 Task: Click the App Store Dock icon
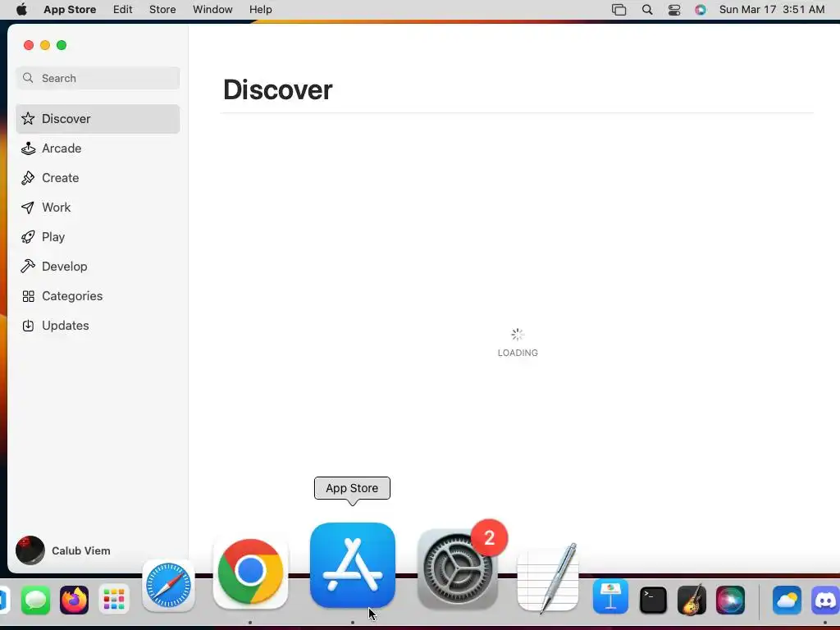coord(353,565)
